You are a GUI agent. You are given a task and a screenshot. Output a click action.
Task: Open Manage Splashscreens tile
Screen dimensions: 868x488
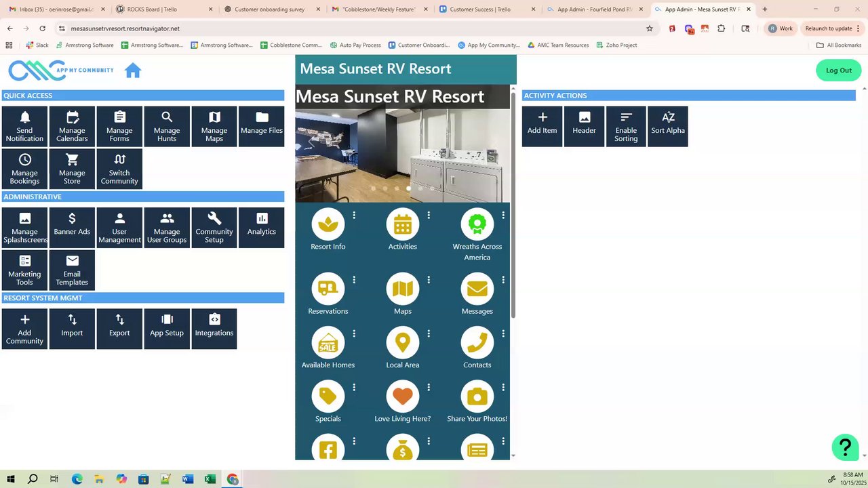pos(24,228)
